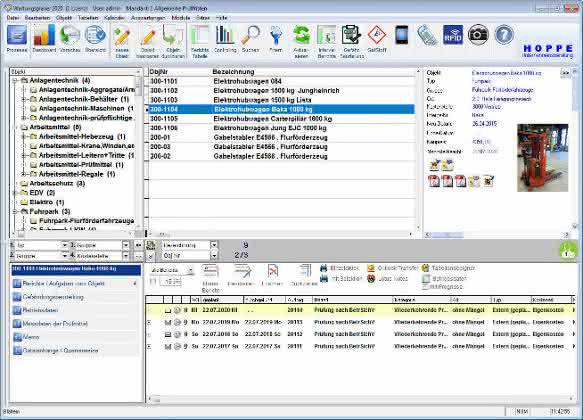Click the telephone handset toolbar icon
The image size is (583, 420).
[x=427, y=35]
